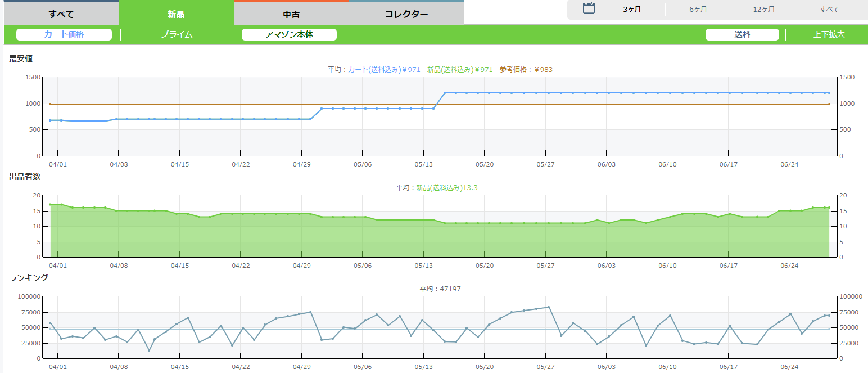Click the price step point at 05/15
This screenshot has height=373, width=868.
445,93
